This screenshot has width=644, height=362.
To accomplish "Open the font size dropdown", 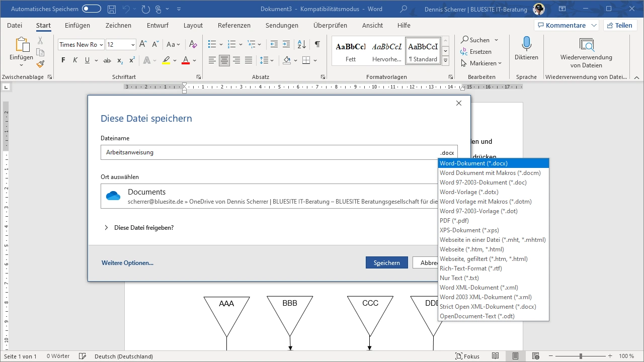I will pyautogui.click(x=133, y=45).
